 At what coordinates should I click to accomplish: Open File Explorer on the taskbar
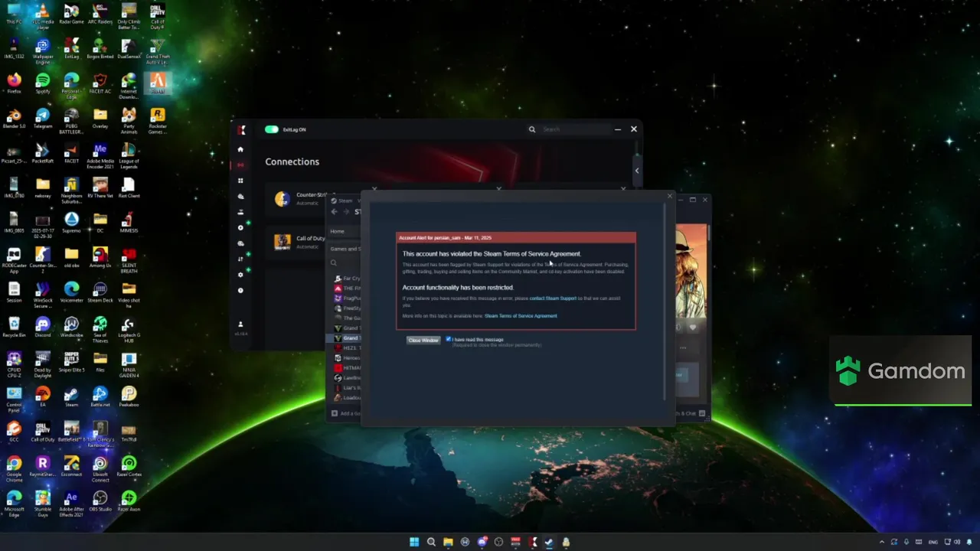coord(448,542)
